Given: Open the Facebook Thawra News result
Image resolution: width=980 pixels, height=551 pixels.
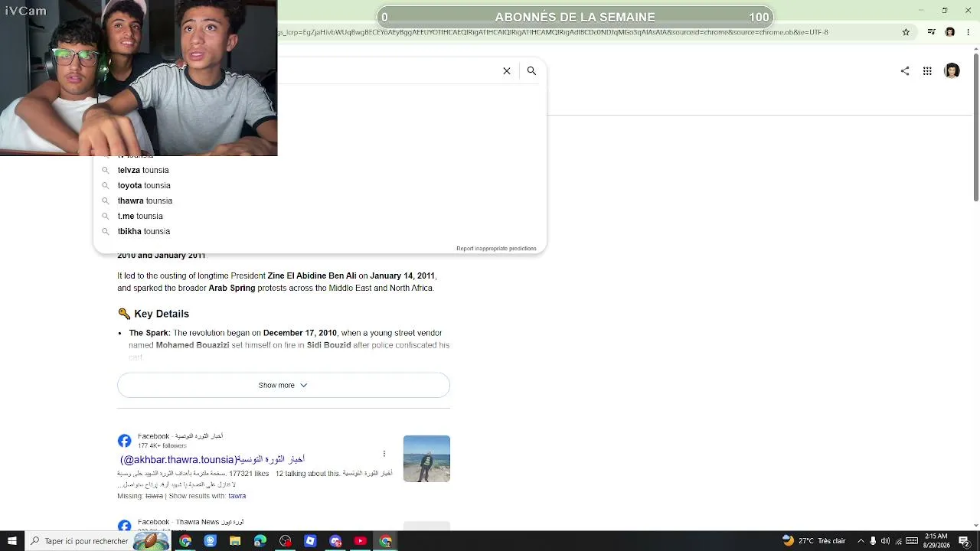Looking at the screenshot, I should click(x=191, y=522).
